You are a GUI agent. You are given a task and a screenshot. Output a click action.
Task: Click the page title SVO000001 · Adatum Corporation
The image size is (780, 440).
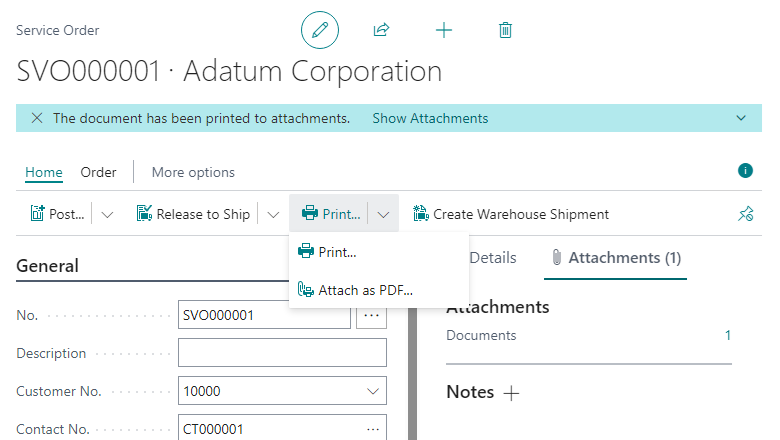(229, 71)
